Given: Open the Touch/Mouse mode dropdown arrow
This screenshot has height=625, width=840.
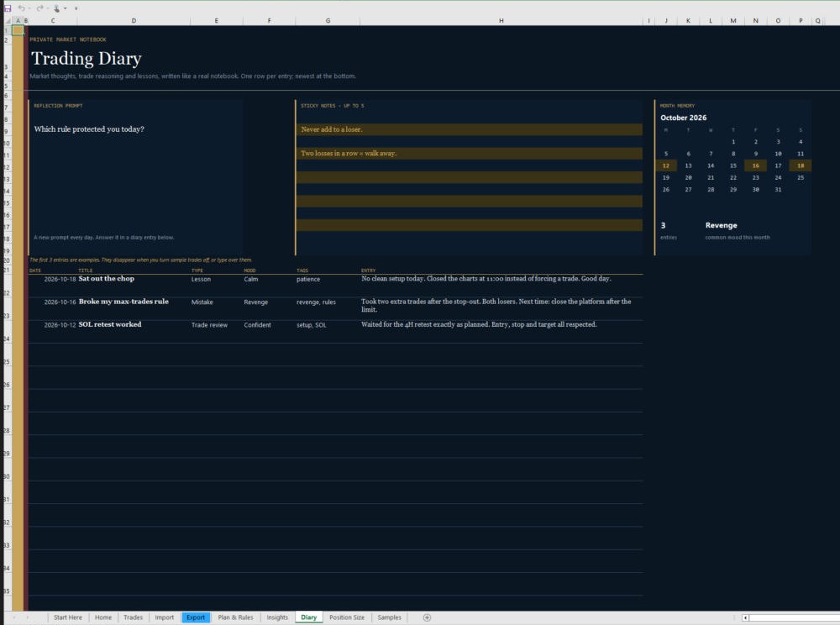Looking at the screenshot, I should [x=66, y=8].
